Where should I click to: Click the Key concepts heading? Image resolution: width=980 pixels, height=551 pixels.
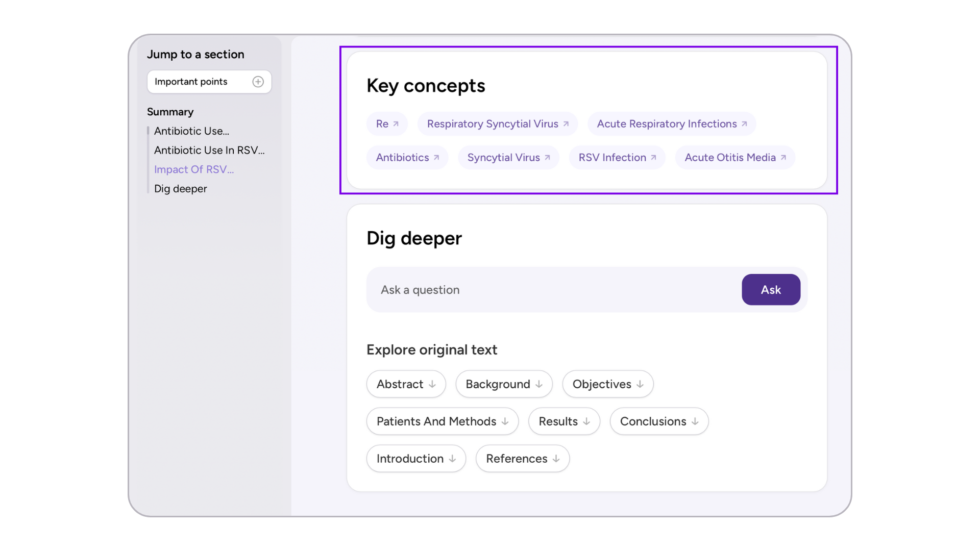(426, 86)
